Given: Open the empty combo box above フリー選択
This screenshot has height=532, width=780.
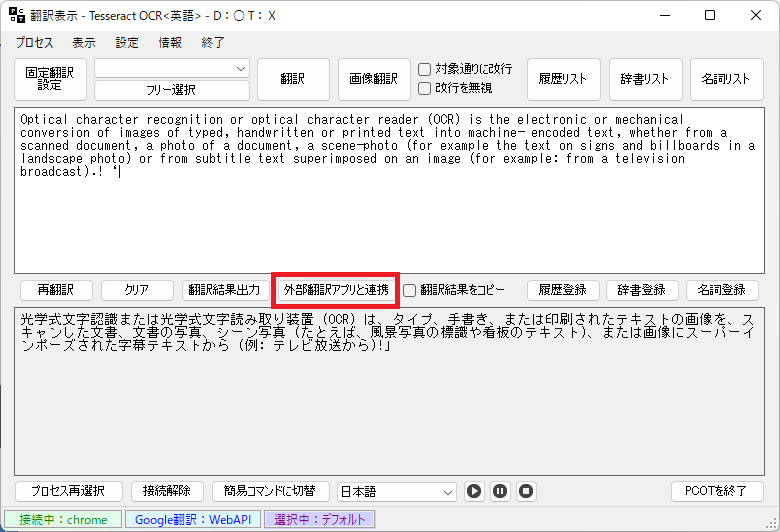Looking at the screenshot, I should pyautogui.click(x=172, y=69).
